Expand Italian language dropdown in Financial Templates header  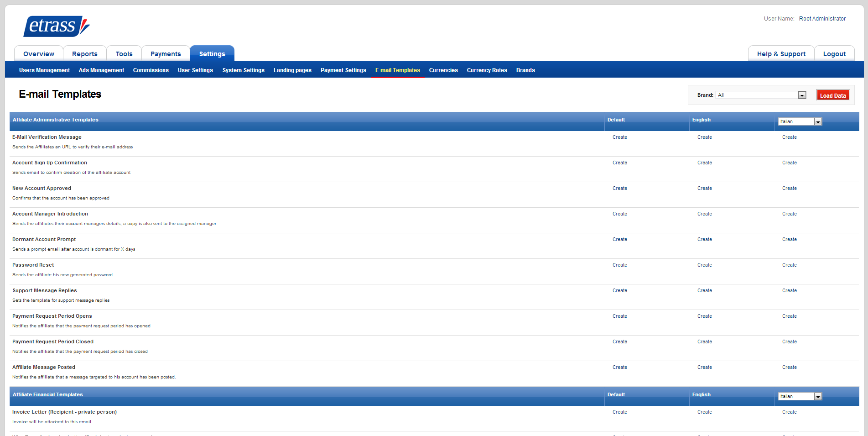(x=800, y=396)
